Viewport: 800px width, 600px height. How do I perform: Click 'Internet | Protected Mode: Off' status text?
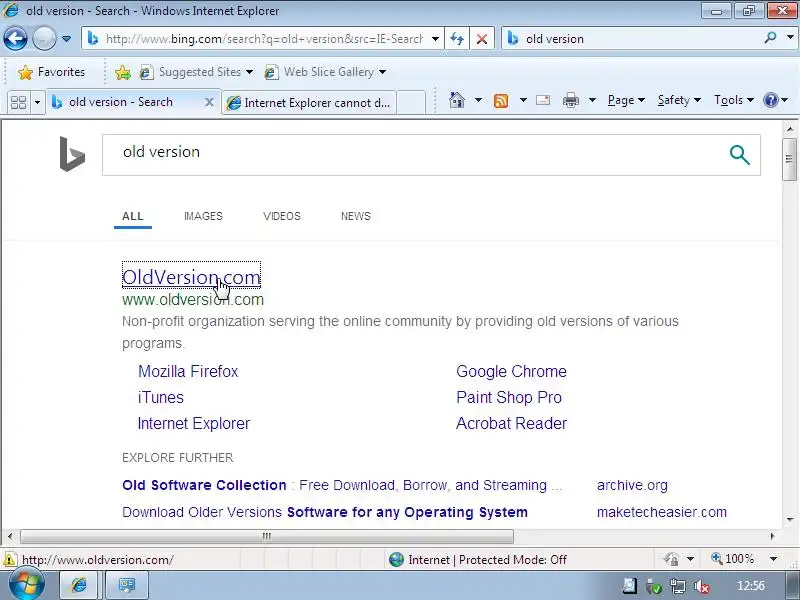point(487,560)
